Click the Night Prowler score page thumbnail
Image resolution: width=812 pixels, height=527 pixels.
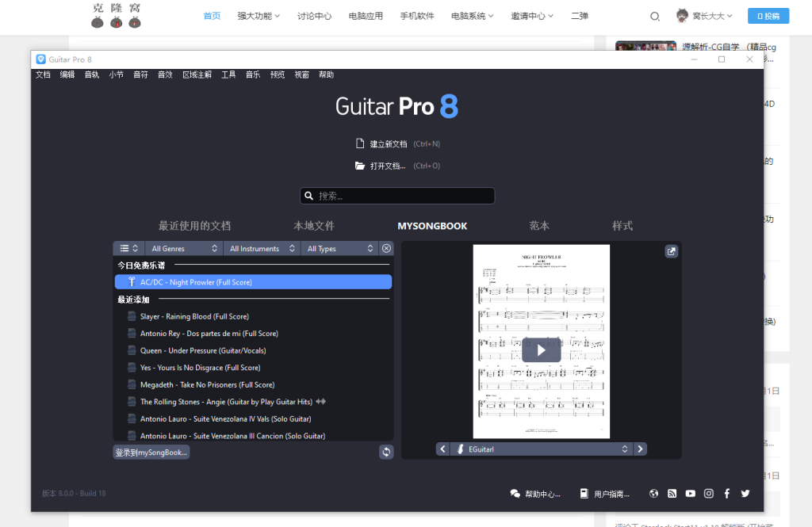point(541,342)
